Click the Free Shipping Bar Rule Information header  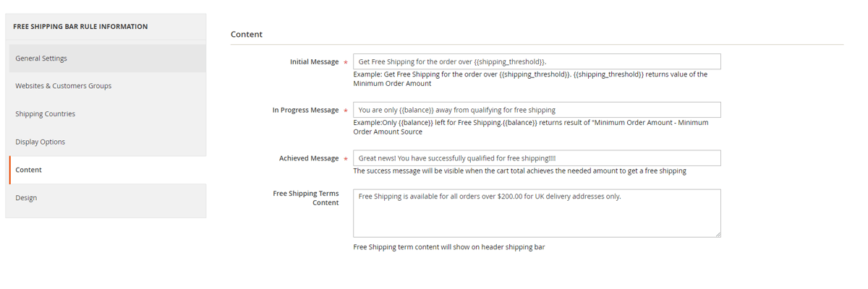80,27
